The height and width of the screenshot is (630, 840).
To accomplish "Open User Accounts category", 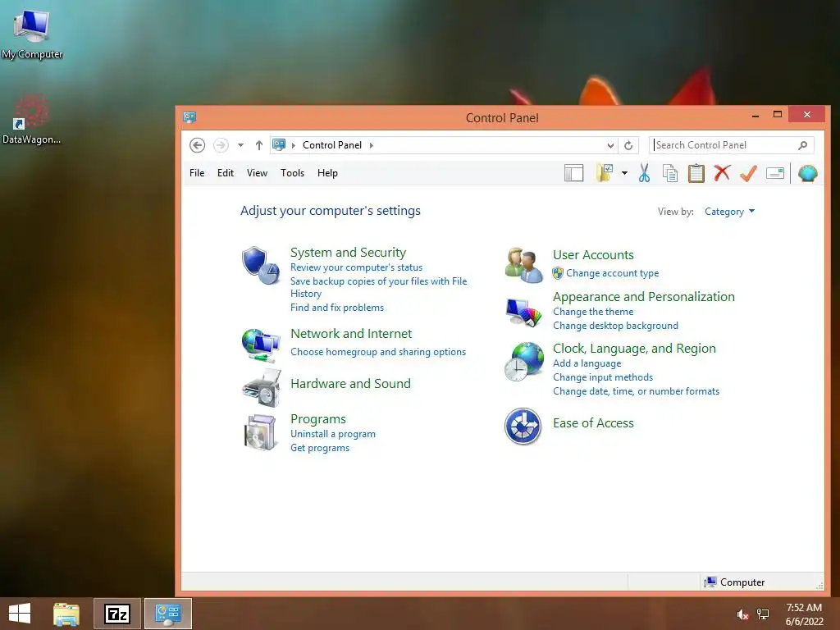I will (593, 255).
